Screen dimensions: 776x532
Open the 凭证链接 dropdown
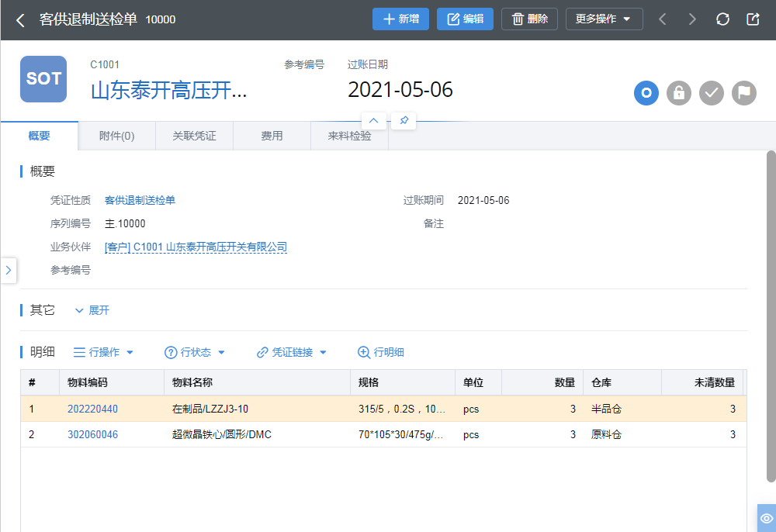click(292, 352)
